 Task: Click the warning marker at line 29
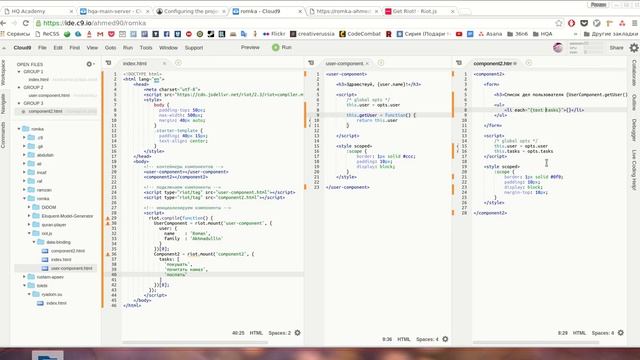[x=108, y=218]
